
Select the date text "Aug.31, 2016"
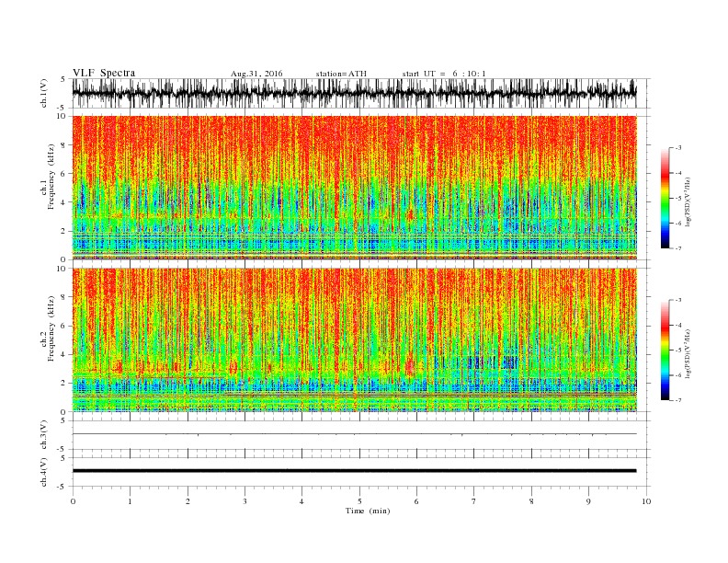coord(256,74)
